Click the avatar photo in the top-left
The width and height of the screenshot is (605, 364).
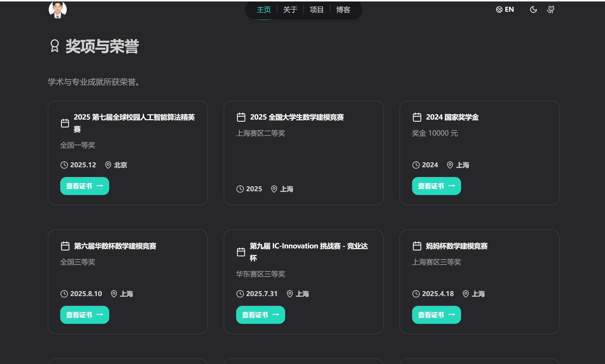pos(57,9)
